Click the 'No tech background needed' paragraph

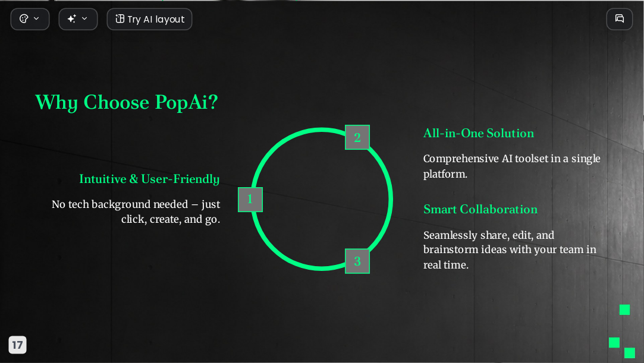(x=136, y=212)
